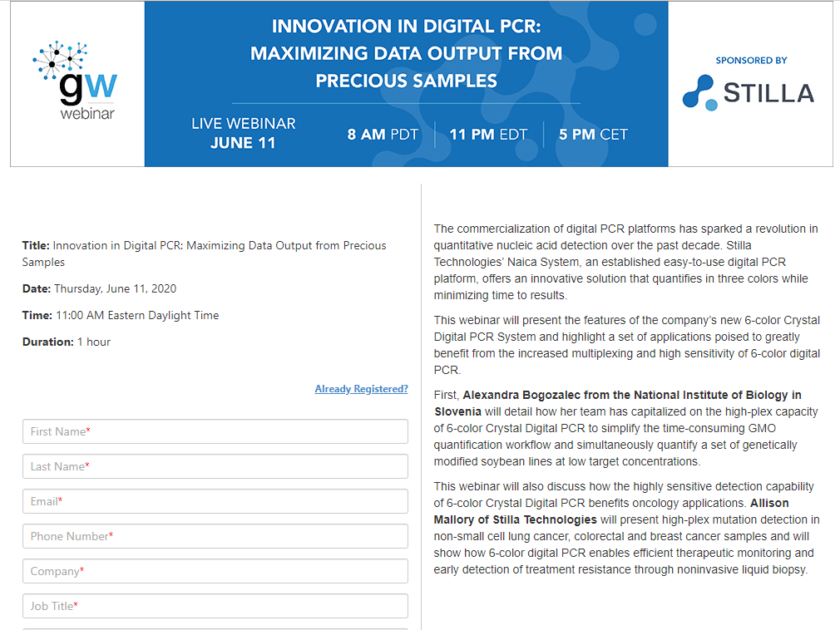Click the '8 AM PDT' time in banner

click(x=383, y=135)
